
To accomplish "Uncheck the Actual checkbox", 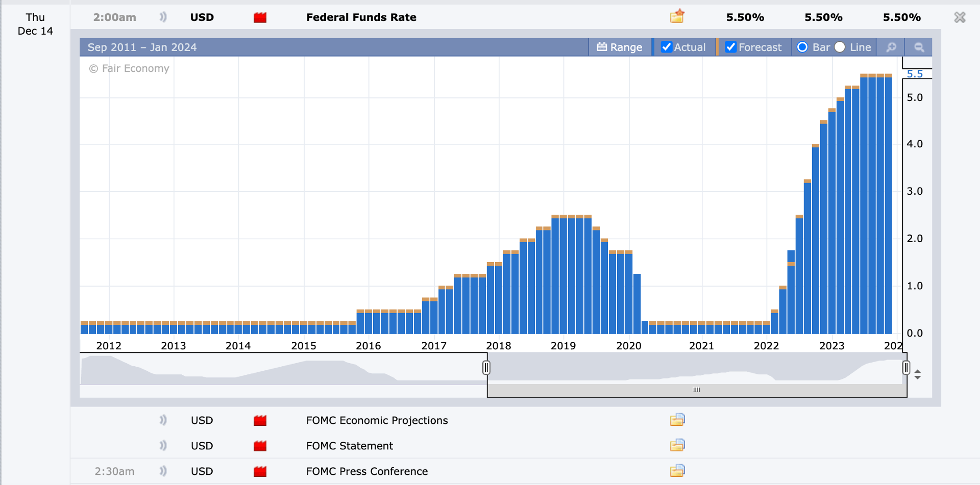I will [x=667, y=47].
